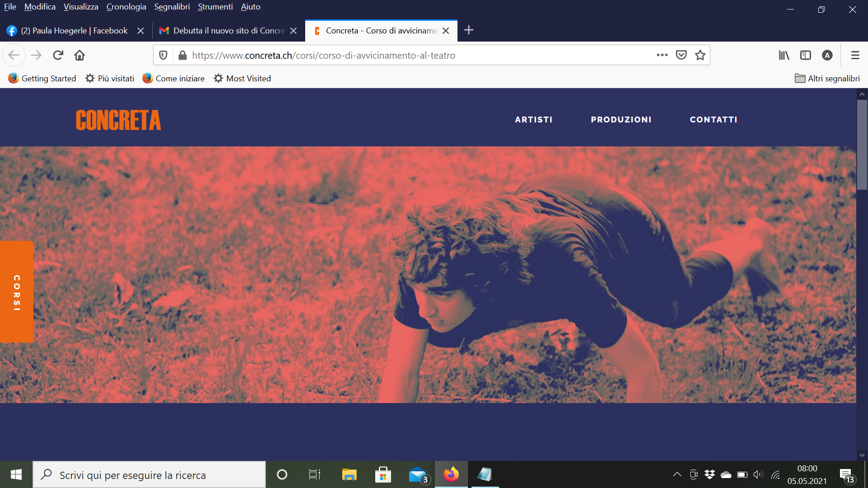
Task: Open OneDrive cloud tray icon
Action: [x=726, y=474]
